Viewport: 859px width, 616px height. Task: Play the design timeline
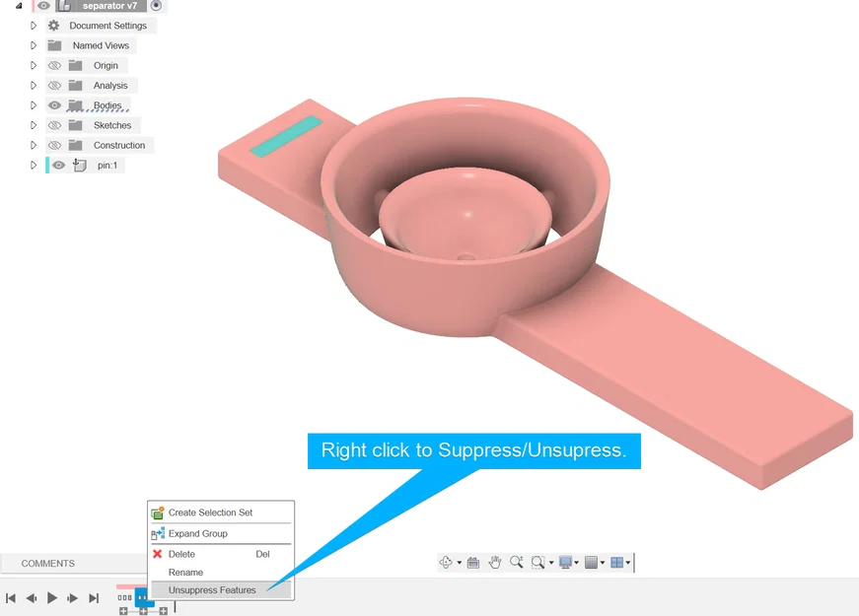[x=52, y=598]
